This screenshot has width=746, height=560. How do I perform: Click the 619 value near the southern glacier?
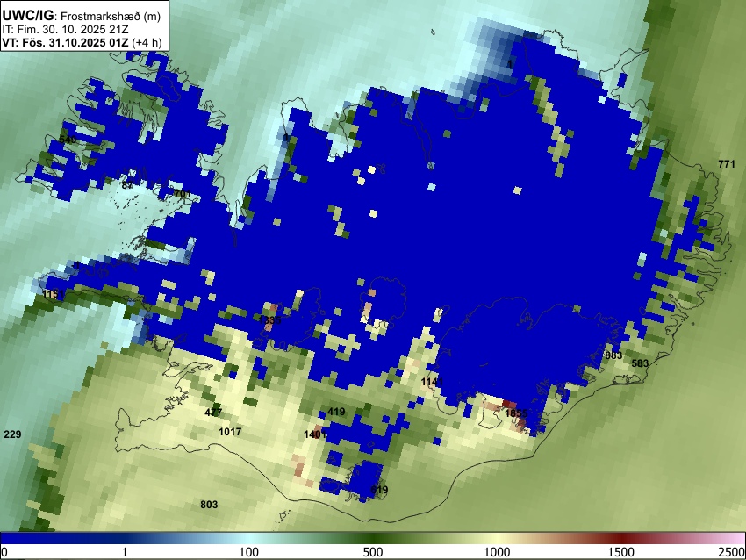click(x=379, y=490)
